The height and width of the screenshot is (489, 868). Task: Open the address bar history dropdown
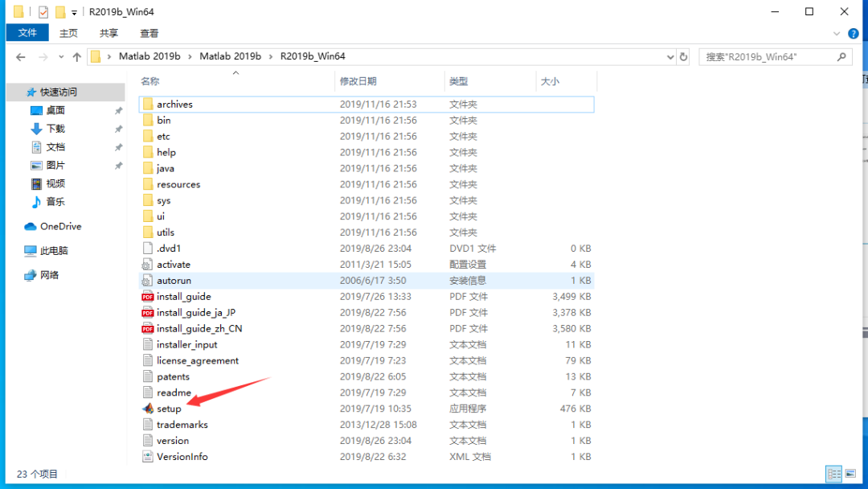(670, 56)
